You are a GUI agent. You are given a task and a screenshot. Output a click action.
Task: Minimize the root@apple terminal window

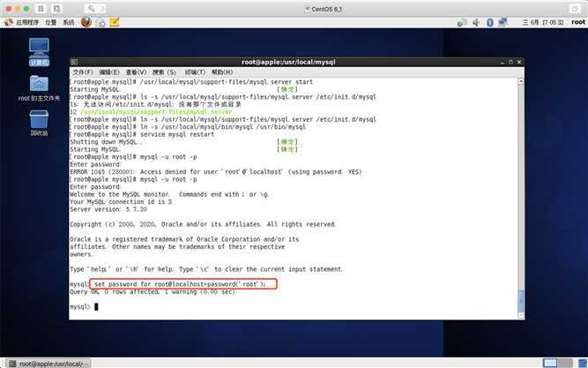[502, 62]
